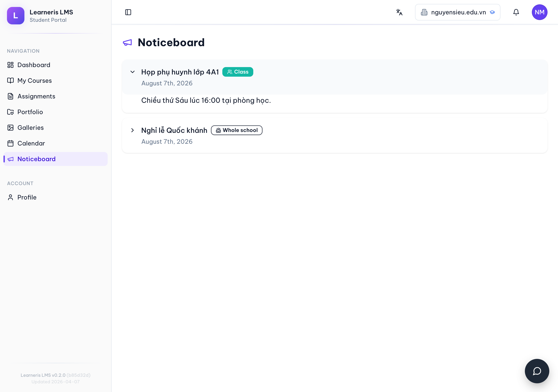
Task: Expand the Nghỉ lễ Quốc khánh notice
Action: click(133, 130)
